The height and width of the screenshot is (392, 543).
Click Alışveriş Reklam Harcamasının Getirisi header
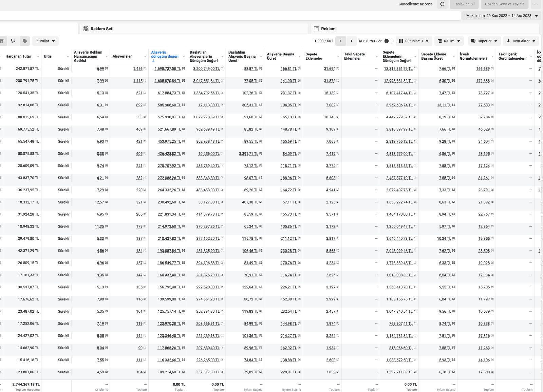(88, 57)
